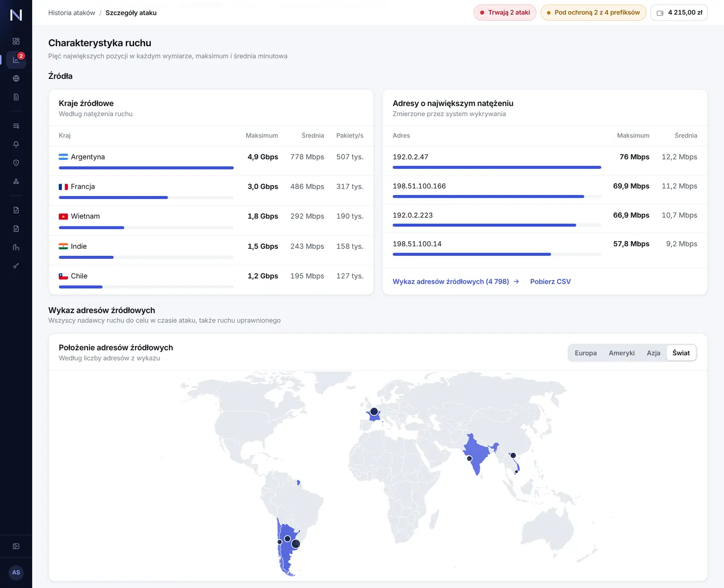Image resolution: width=724 pixels, height=588 pixels.
Task: Click the Pakiety/s column header
Action: (350, 136)
